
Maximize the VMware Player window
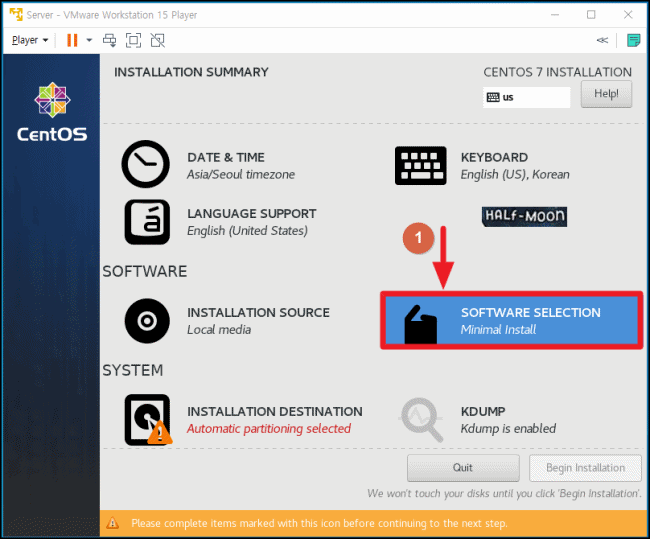pos(591,15)
